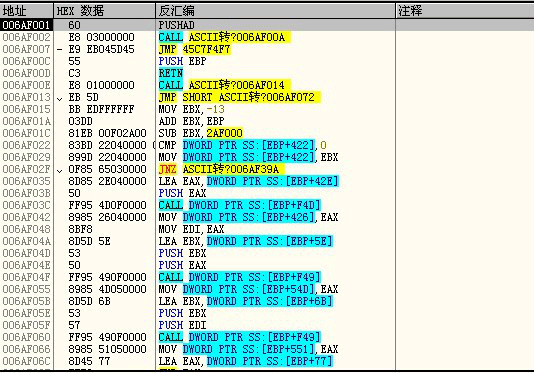Image resolution: width=534 pixels, height=373 pixels.
Task: Click hex bytes BB EDFFFFFF
Action: [101, 109]
